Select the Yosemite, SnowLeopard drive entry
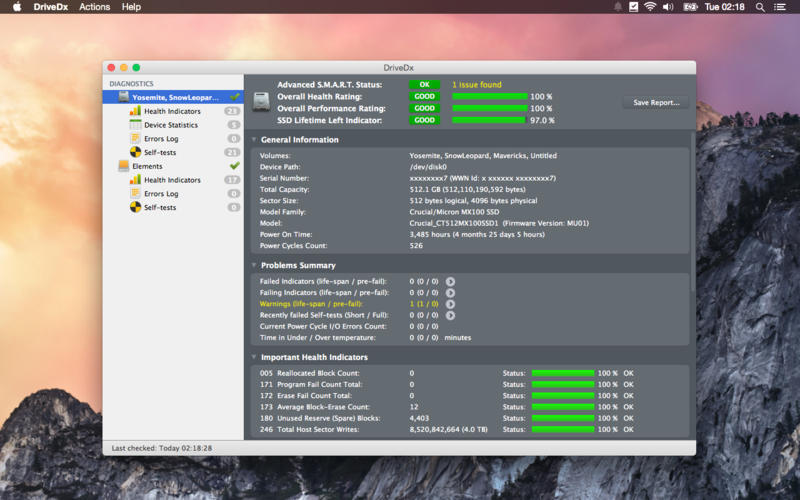 [x=175, y=97]
